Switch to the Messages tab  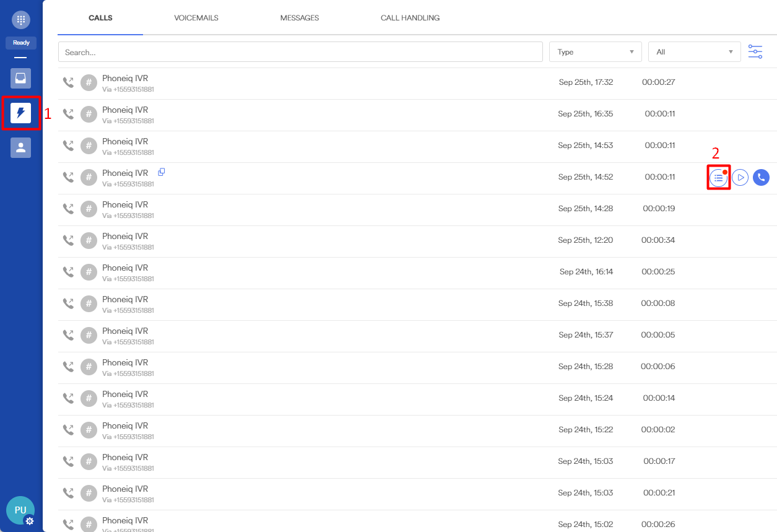300,18
